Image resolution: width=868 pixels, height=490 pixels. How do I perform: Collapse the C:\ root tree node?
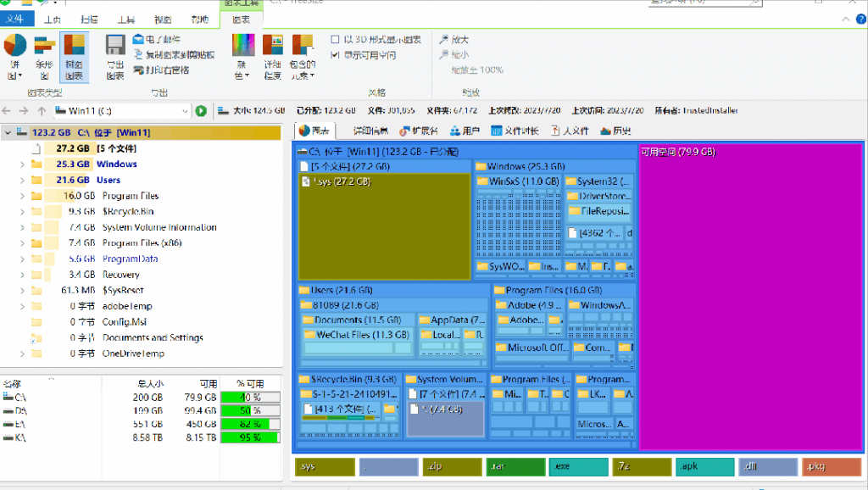click(8, 132)
